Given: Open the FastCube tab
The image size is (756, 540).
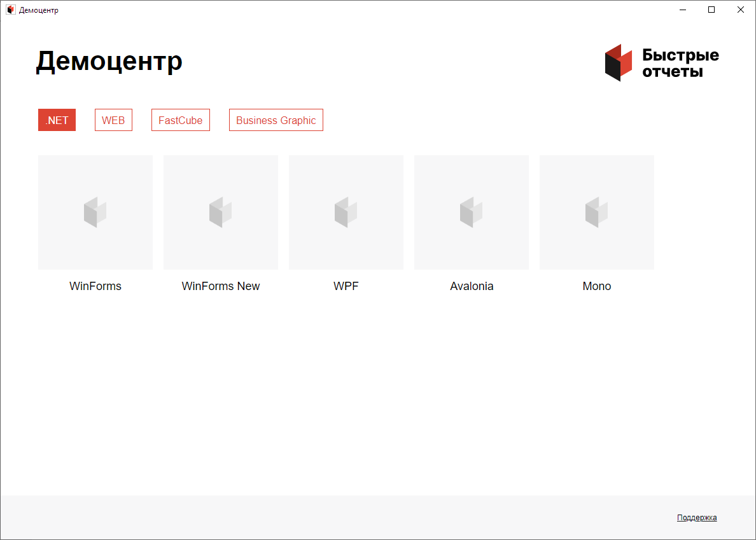Looking at the screenshot, I should click(180, 120).
